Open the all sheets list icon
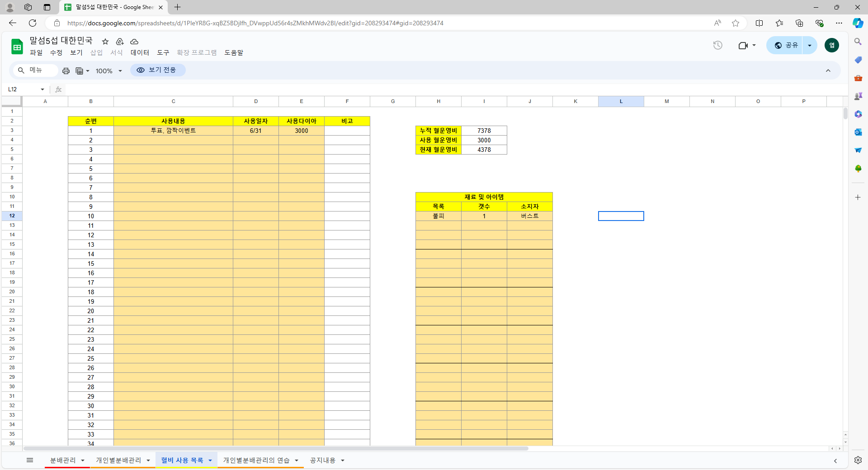 pyautogui.click(x=30, y=460)
